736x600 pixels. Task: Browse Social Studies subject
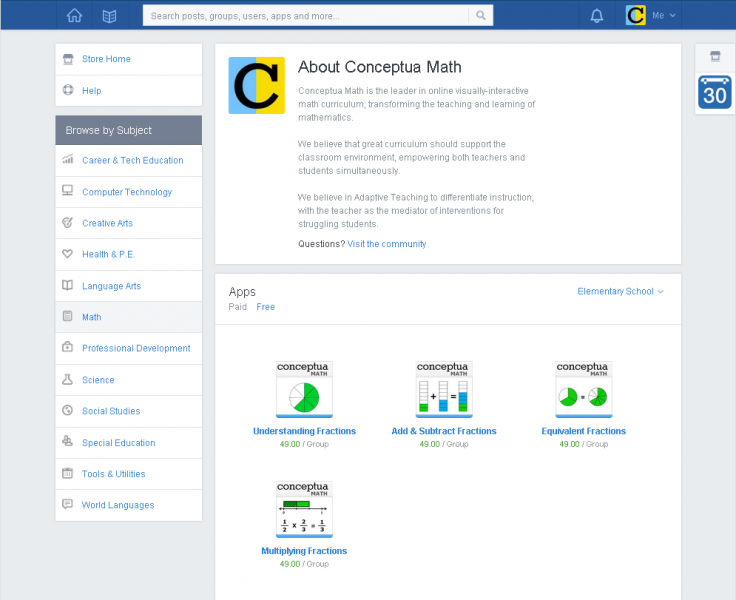pyautogui.click(x=111, y=411)
